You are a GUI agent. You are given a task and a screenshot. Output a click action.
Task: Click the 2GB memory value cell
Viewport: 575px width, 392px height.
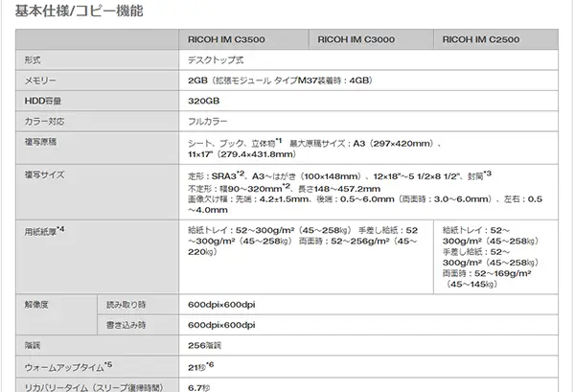tap(369, 81)
